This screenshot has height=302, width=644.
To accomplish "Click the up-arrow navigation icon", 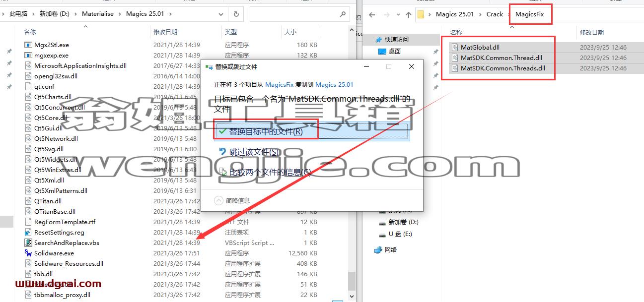I will click(x=409, y=15).
